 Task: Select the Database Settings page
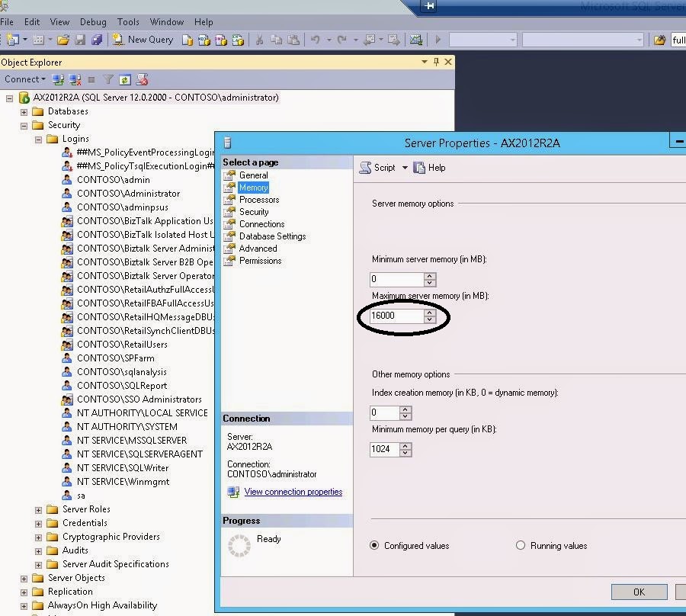273,236
